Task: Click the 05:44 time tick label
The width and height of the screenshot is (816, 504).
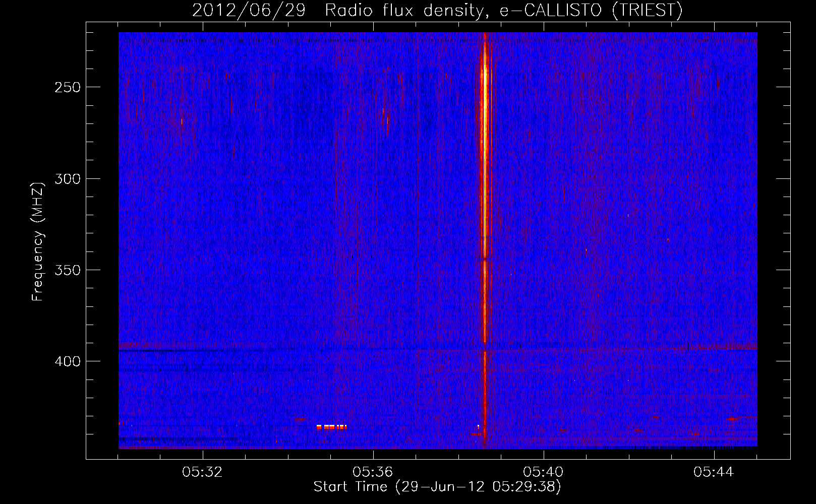Action: click(x=714, y=472)
